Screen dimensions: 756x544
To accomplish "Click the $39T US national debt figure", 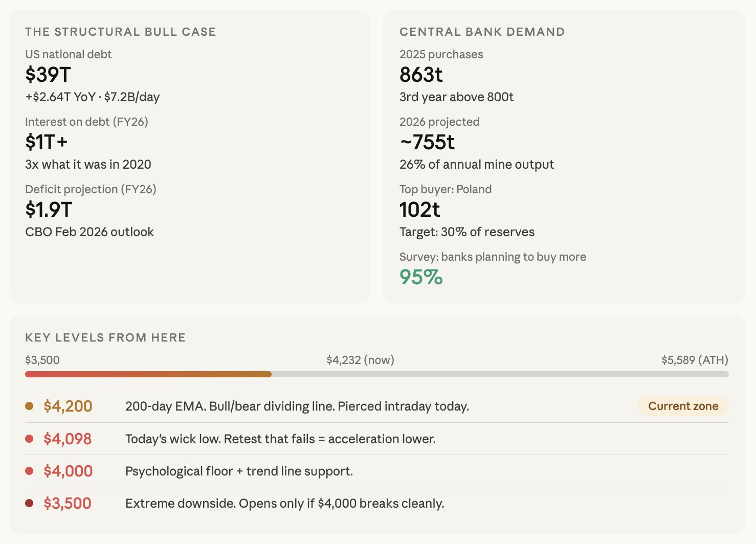I will click(x=48, y=75).
